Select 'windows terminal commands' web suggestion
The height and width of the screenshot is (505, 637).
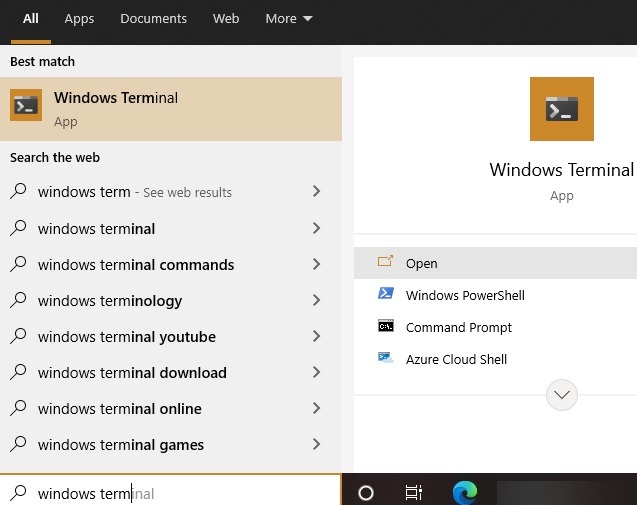pyautogui.click(x=171, y=264)
